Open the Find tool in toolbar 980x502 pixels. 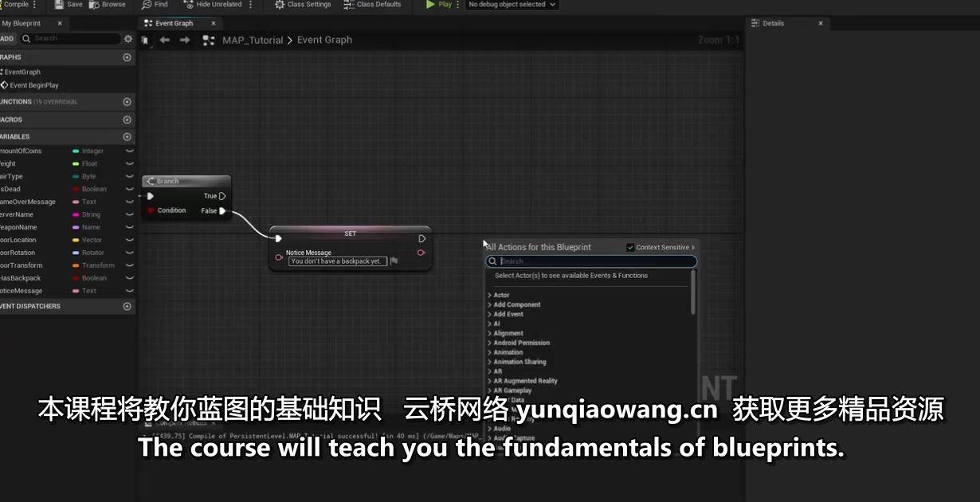click(155, 4)
